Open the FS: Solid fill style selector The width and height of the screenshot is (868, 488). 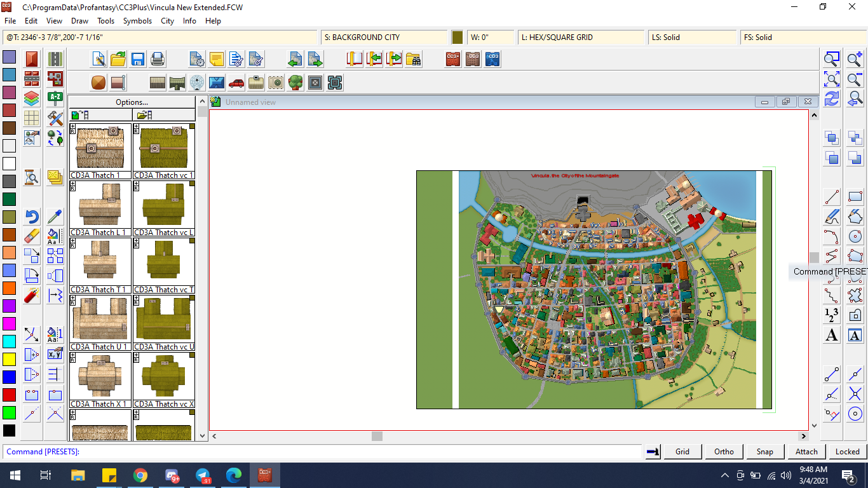pos(804,37)
